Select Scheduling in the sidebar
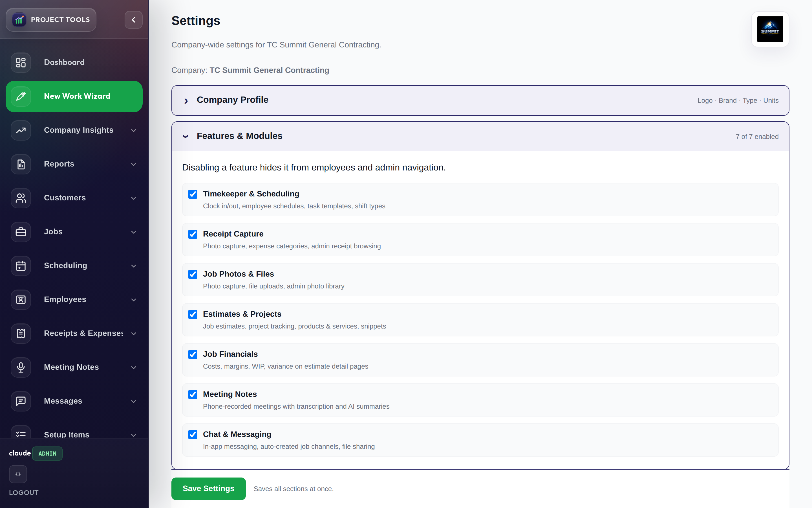 click(74, 266)
